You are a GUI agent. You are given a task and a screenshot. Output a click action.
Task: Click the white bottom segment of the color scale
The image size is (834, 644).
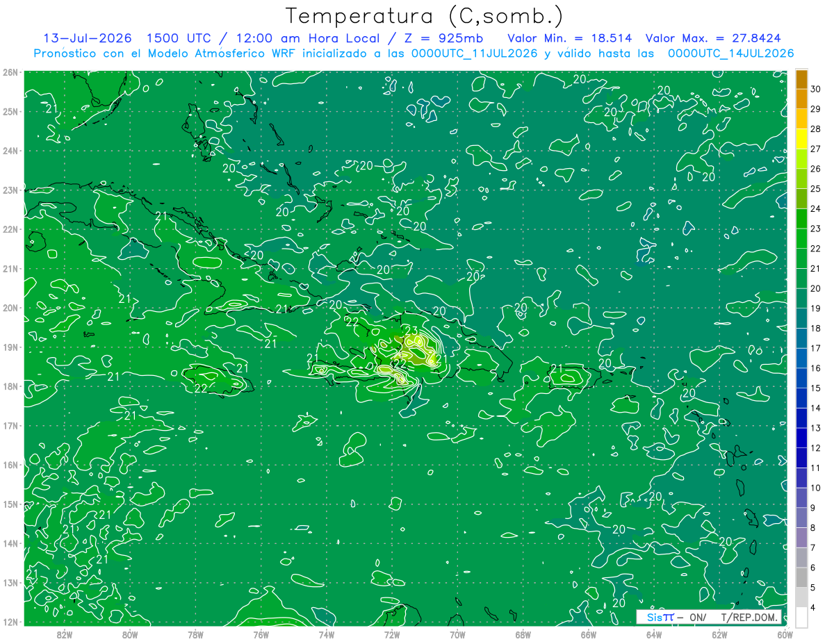pyautogui.click(x=801, y=617)
